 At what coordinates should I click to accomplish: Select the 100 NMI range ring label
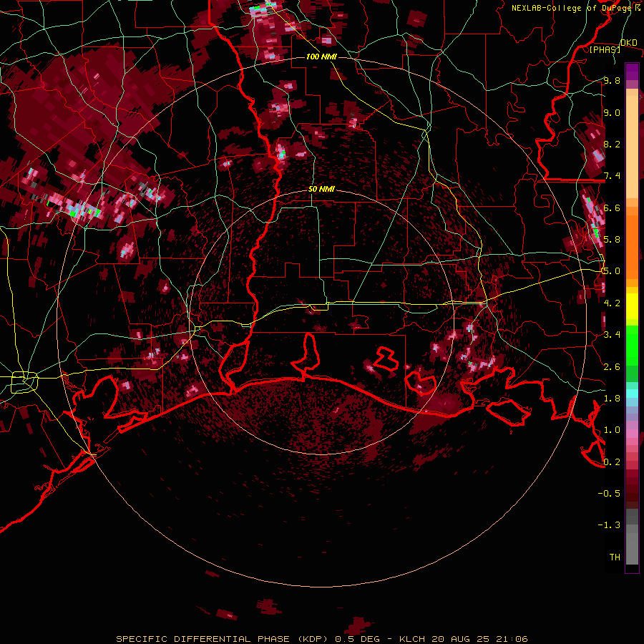(321, 57)
